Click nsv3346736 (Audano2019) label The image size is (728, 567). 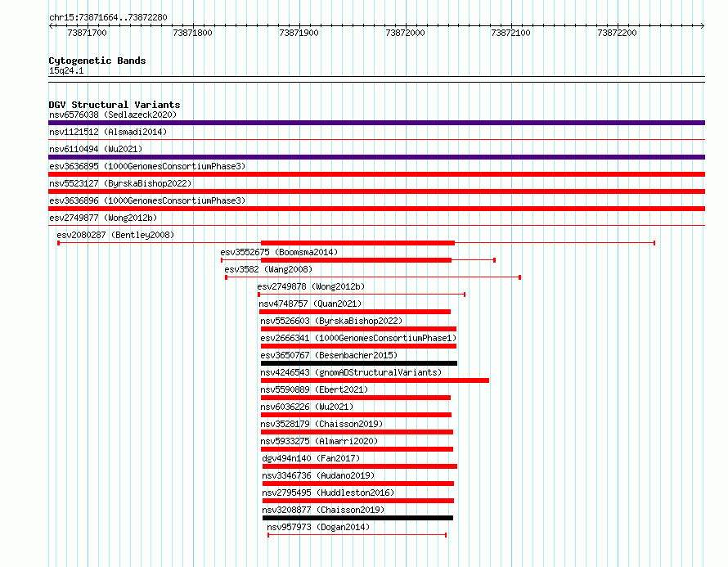pyautogui.click(x=318, y=475)
